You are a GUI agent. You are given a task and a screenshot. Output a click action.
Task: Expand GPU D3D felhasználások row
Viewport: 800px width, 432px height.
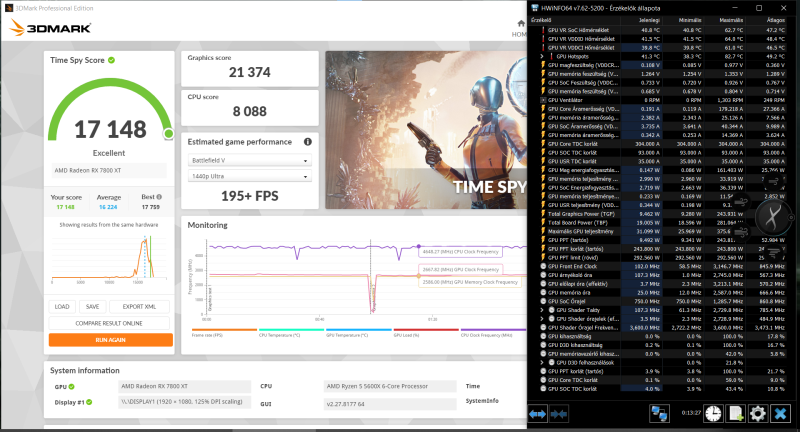point(542,363)
